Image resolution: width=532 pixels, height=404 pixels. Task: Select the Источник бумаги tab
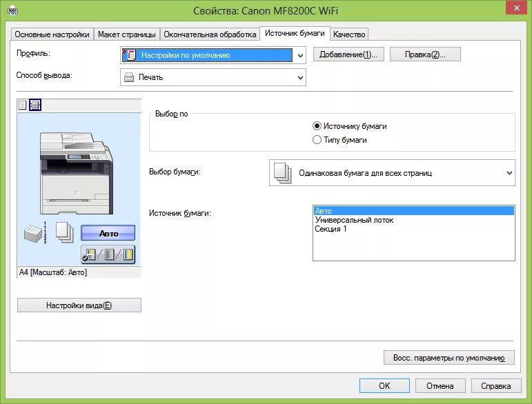(295, 33)
